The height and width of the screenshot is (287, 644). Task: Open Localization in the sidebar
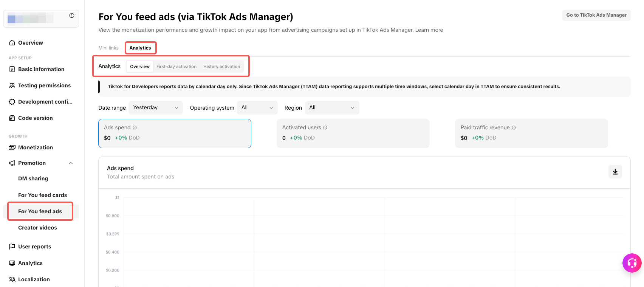click(34, 279)
